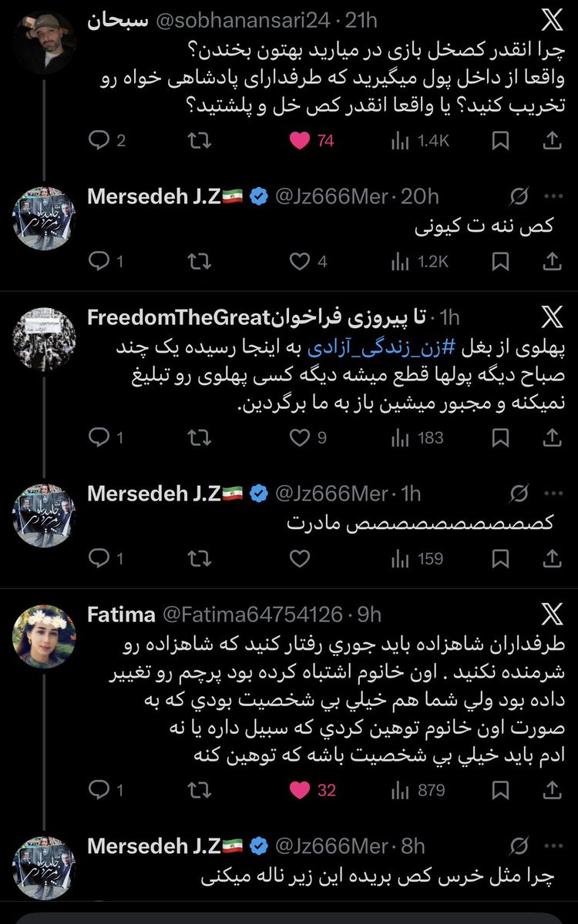Bookmark FreedomTheGreat's tweet with 183 views
The width and height of the screenshot is (578, 924).
point(500,438)
